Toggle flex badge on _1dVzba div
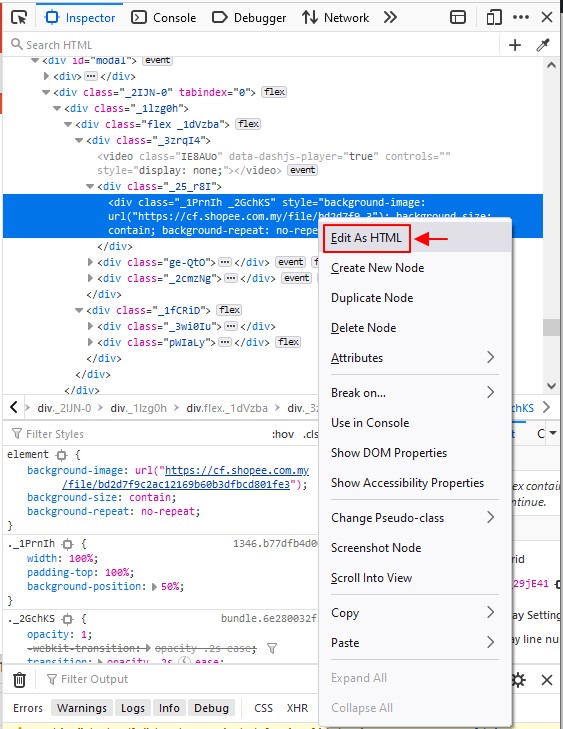Viewport: 563px width, 729px height. pos(248,124)
